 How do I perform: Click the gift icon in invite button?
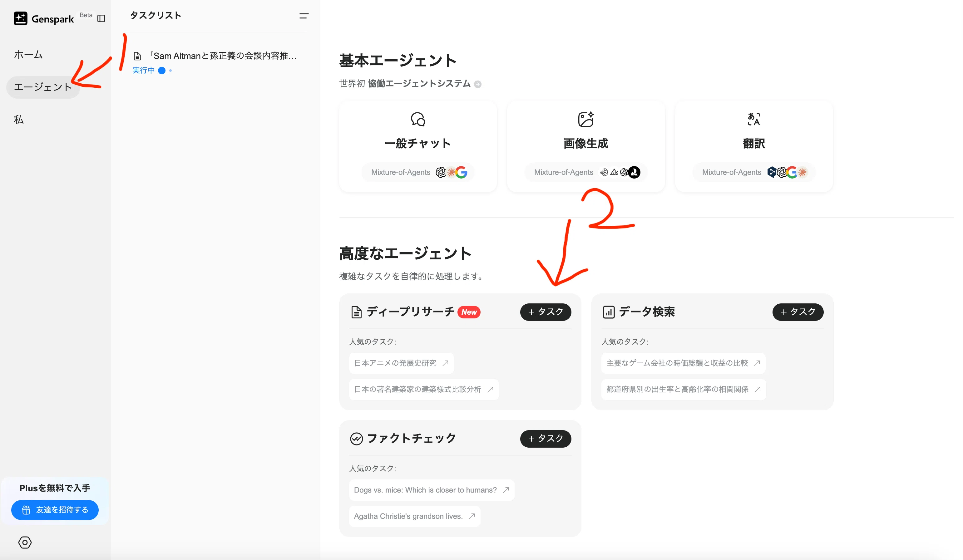(26, 510)
